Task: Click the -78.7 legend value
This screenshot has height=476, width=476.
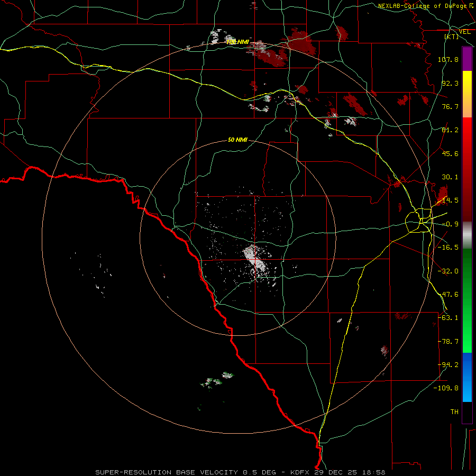Action: (x=448, y=342)
